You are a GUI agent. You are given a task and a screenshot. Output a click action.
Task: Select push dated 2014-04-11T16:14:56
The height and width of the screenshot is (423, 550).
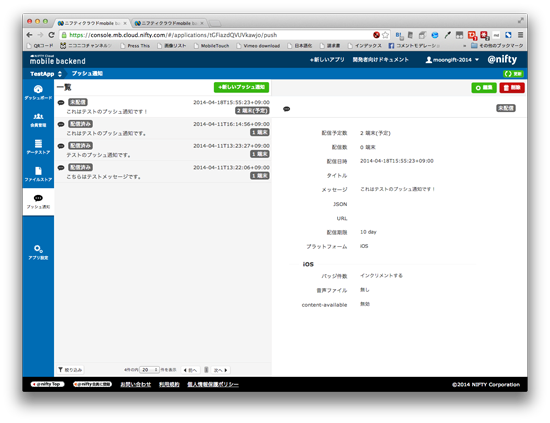[x=163, y=128]
